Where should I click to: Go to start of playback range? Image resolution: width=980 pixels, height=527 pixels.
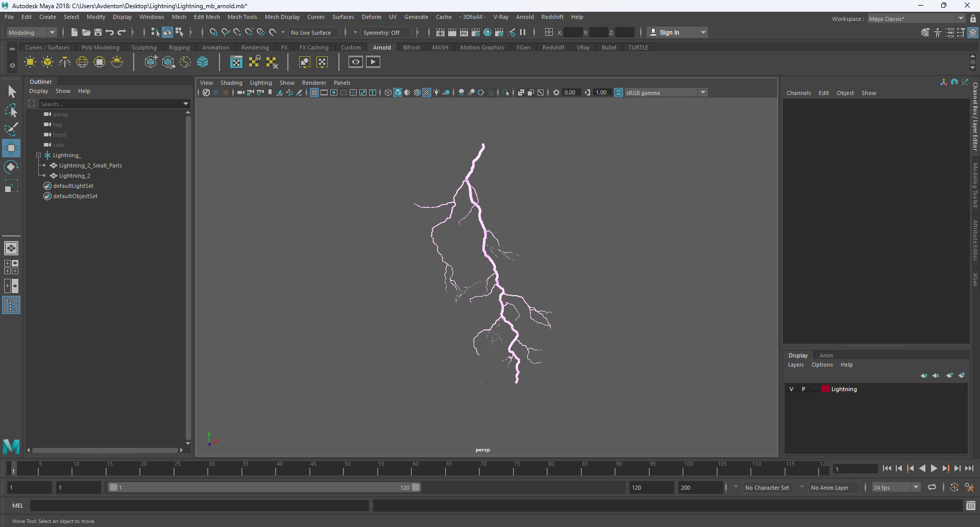click(887, 468)
